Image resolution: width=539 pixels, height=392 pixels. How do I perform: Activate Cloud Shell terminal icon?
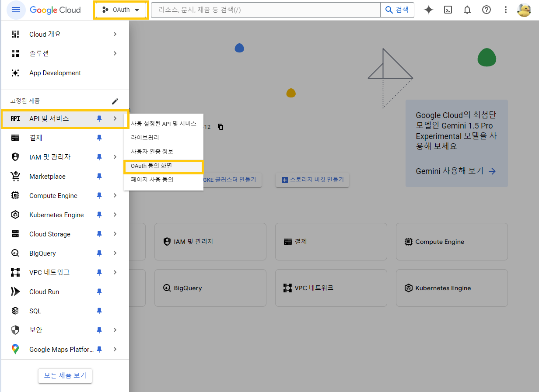(448, 10)
